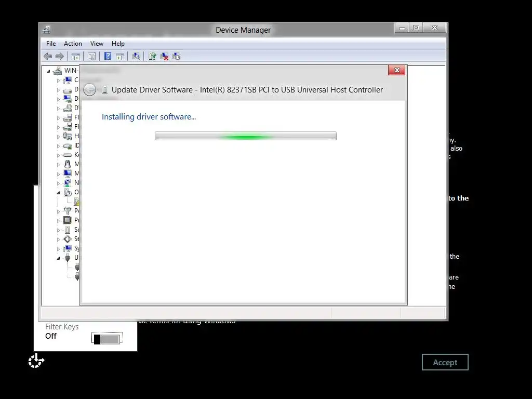532x399 pixels.
Task: Maximize the Device Manager window
Action: pyautogui.click(x=416, y=28)
